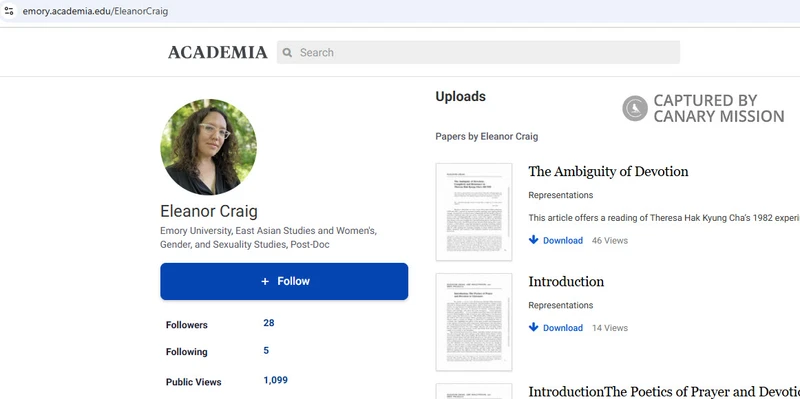Open the Following count 5
Image resolution: width=800 pixels, height=399 pixels.
click(x=266, y=351)
